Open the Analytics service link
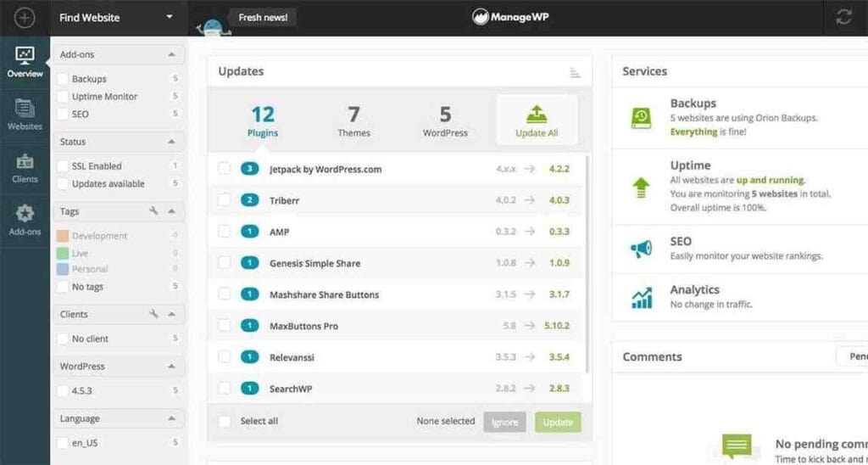This screenshot has width=868, height=465. 695,289
